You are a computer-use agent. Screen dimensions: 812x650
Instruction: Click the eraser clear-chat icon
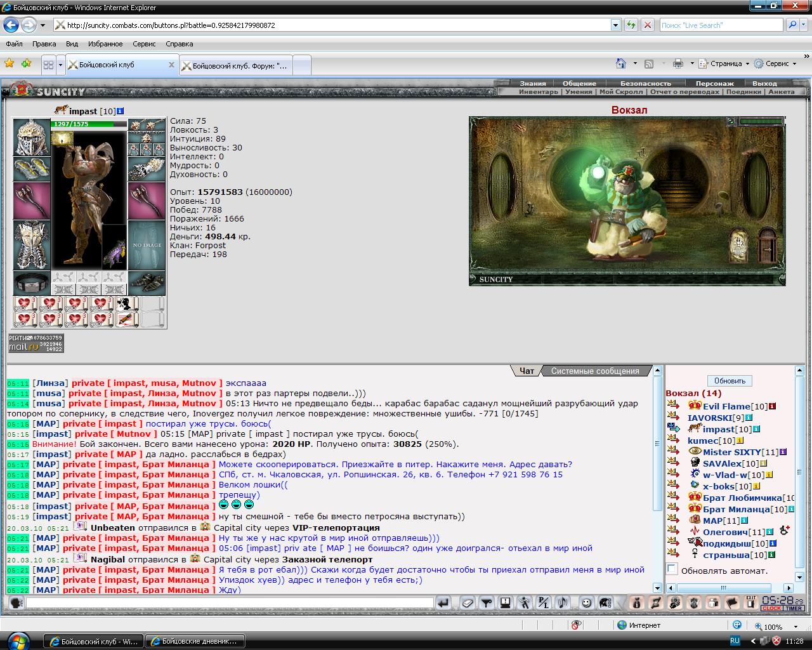468,603
